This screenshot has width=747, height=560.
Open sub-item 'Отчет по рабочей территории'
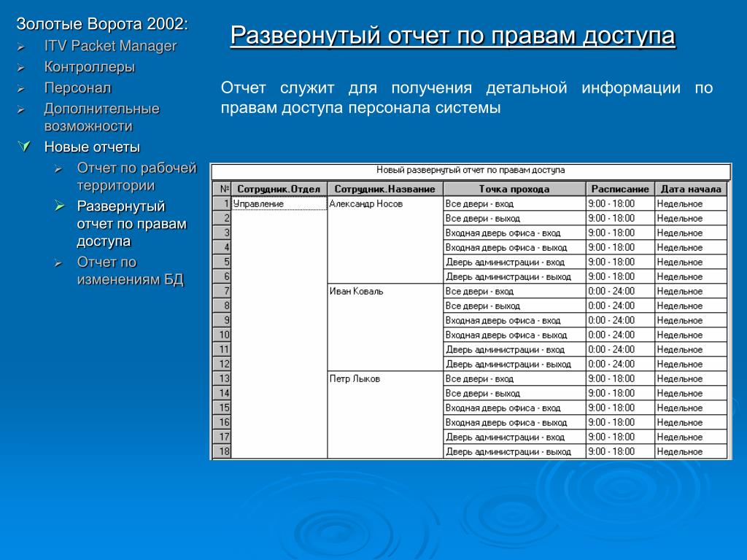(136, 176)
